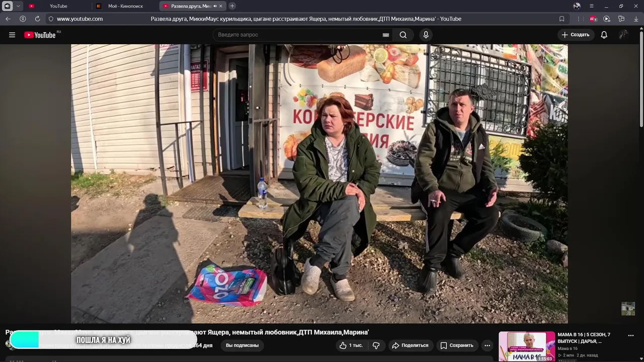Switch to the first YouTube tab
The height and width of the screenshot is (362, 644).
coord(58,6)
